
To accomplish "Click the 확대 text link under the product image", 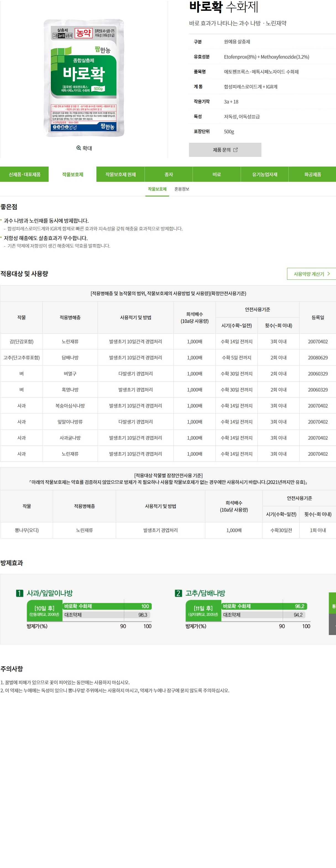I will tap(87, 148).
